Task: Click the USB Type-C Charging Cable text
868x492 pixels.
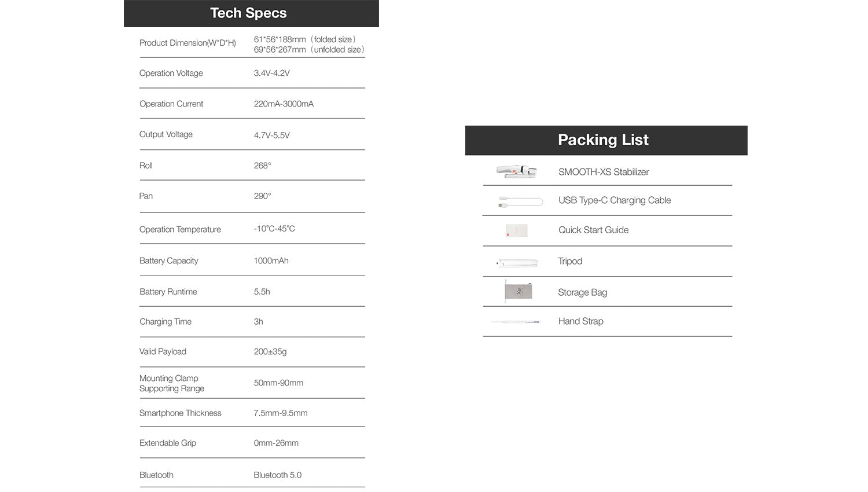Action: (x=615, y=200)
